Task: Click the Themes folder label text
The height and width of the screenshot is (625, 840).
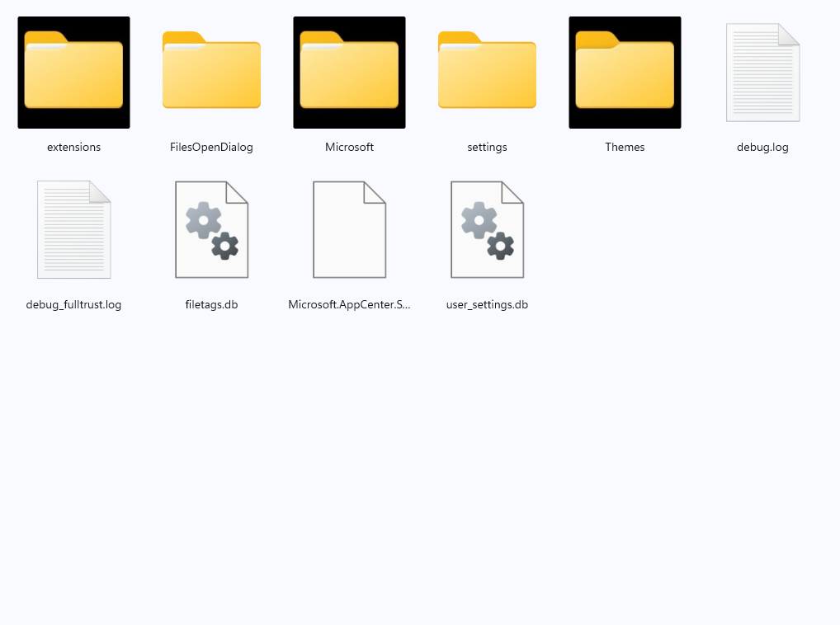Action: point(625,147)
